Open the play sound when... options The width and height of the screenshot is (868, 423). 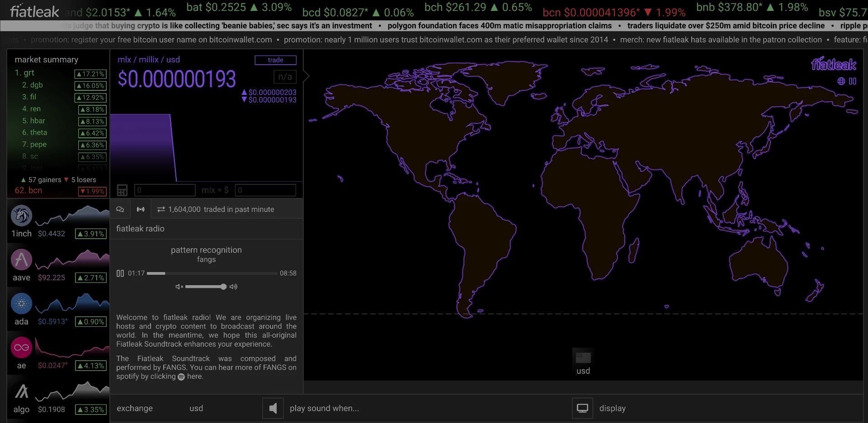[x=324, y=409]
